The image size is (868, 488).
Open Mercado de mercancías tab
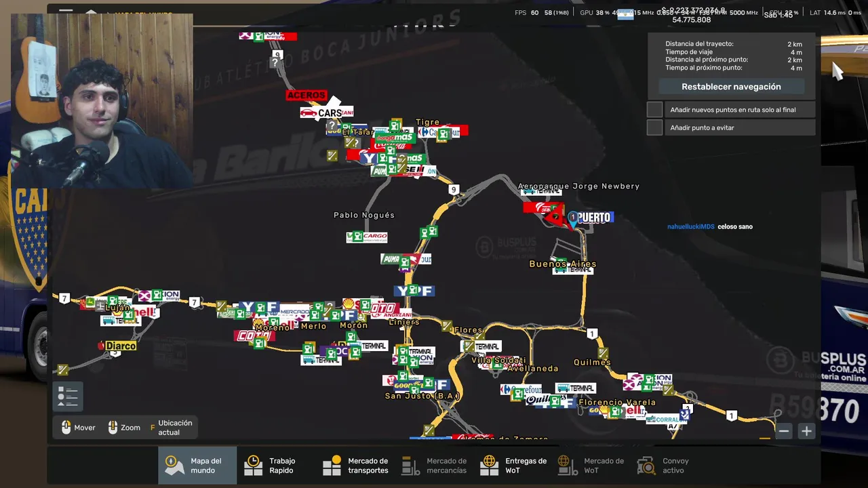435,466
